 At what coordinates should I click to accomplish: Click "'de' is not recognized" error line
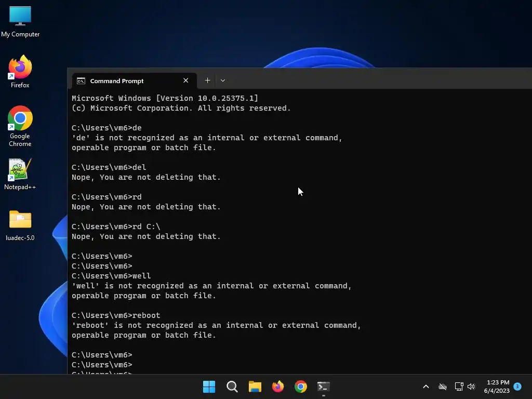coord(207,138)
